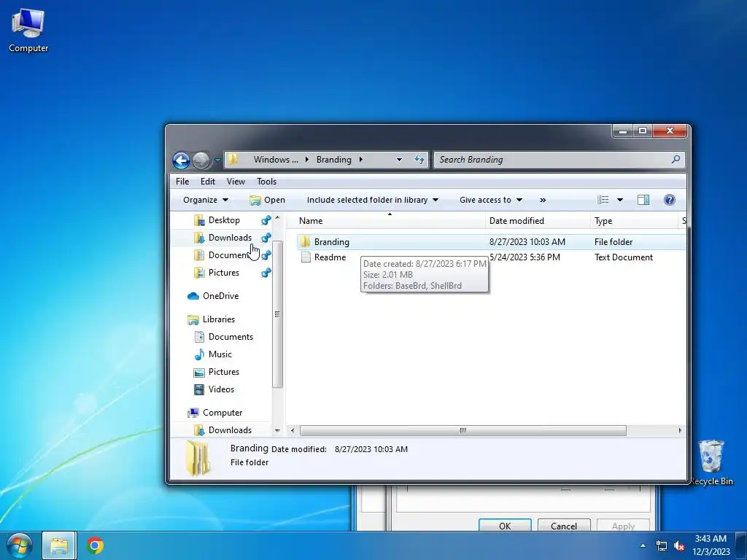Open the Tools menu
The width and height of the screenshot is (747, 560).
[x=266, y=182]
